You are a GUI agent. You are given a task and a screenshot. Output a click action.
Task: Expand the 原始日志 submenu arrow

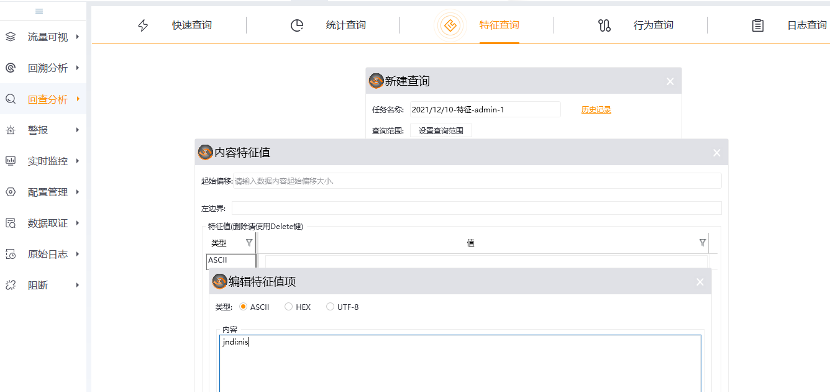pyautogui.click(x=78, y=254)
